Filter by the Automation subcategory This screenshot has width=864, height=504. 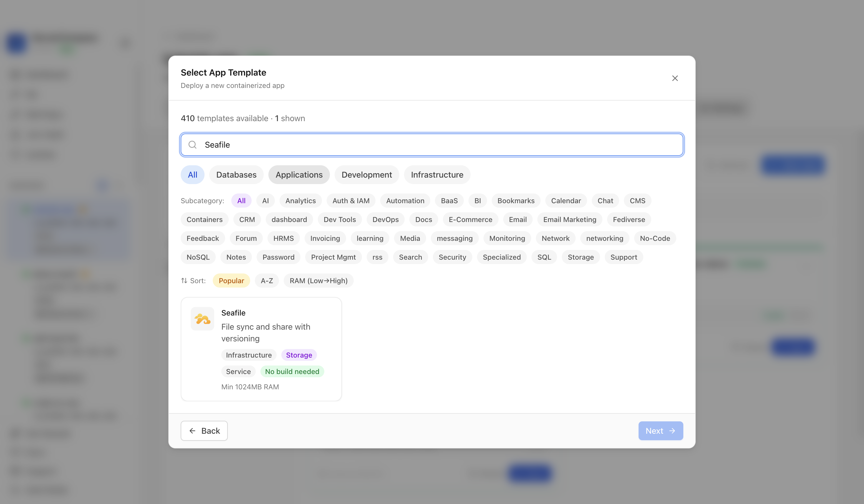tap(405, 201)
